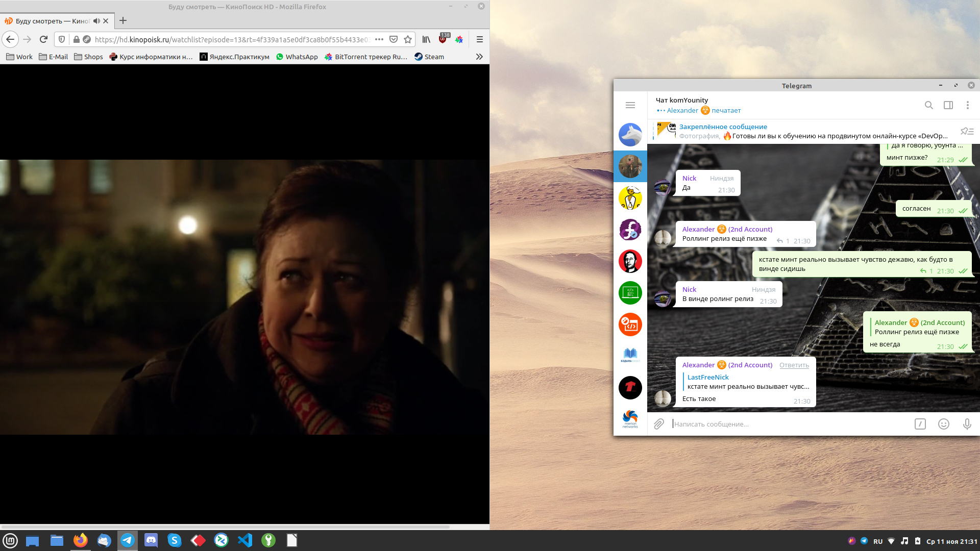Select the Буду смотреть tab
The width and height of the screenshot is (980, 551).
tap(56, 21)
